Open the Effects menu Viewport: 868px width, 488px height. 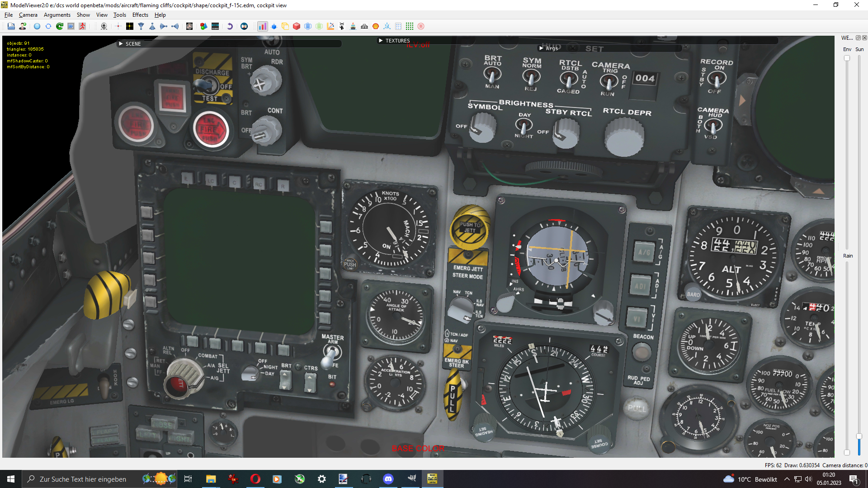point(140,15)
